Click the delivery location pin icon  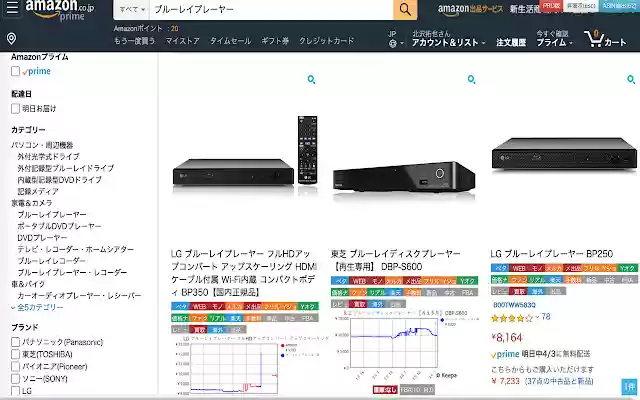(11, 39)
